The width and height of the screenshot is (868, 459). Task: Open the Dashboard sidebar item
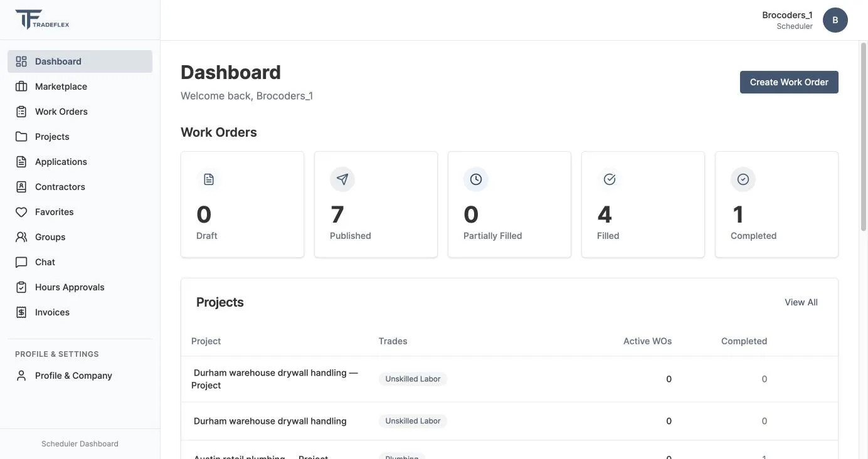click(x=80, y=61)
